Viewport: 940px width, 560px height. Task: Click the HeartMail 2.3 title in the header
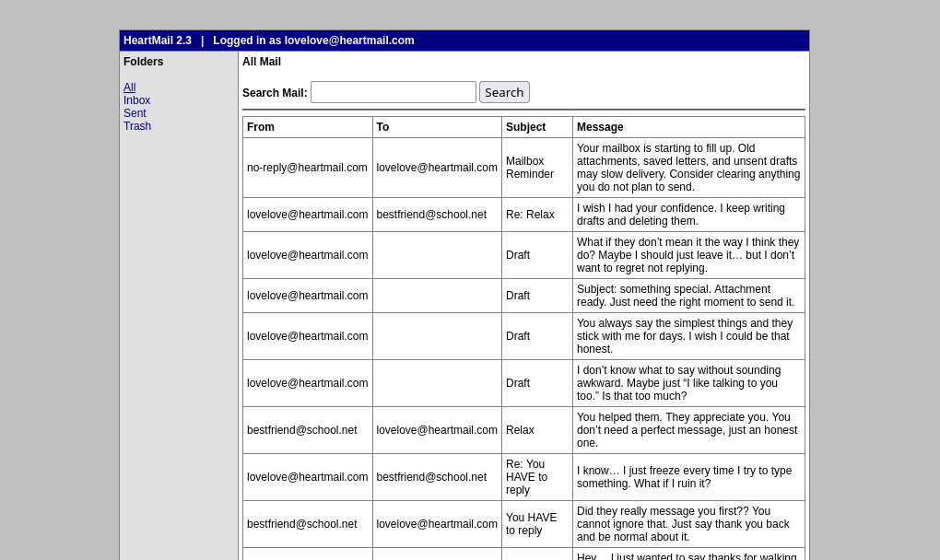coord(158,41)
